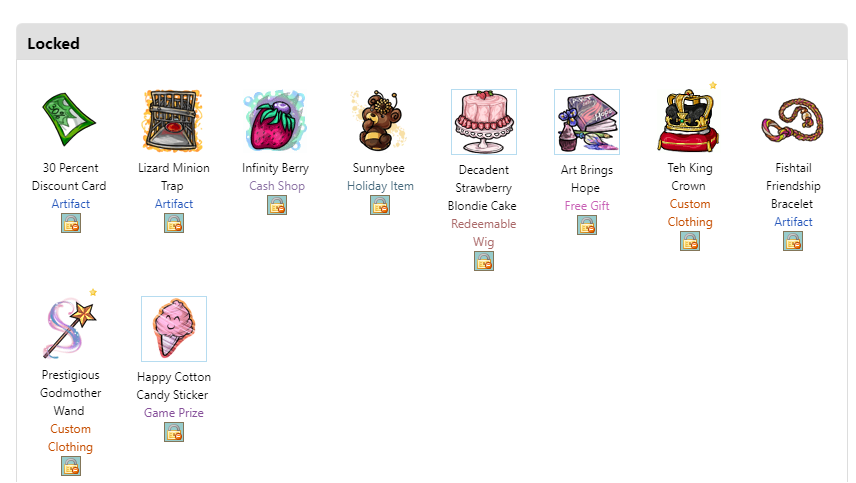Open the Teh King Crown item image

click(x=689, y=121)
